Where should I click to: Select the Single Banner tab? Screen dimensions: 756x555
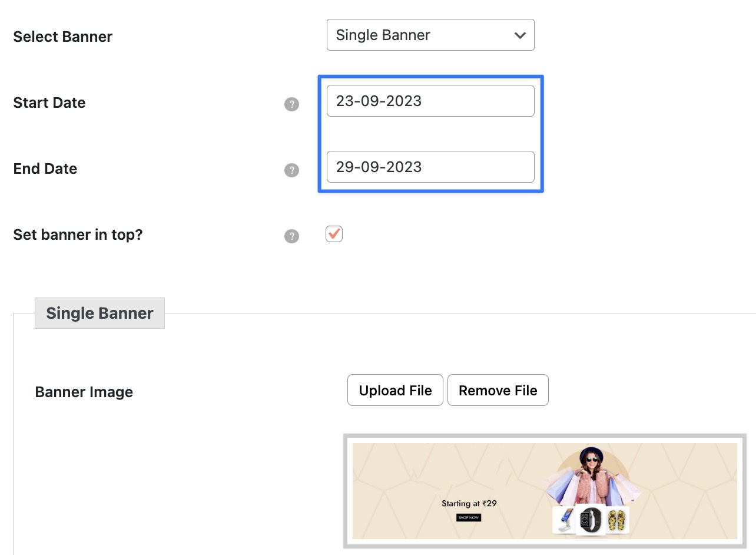pyautogui.click(x=100, y=313)
